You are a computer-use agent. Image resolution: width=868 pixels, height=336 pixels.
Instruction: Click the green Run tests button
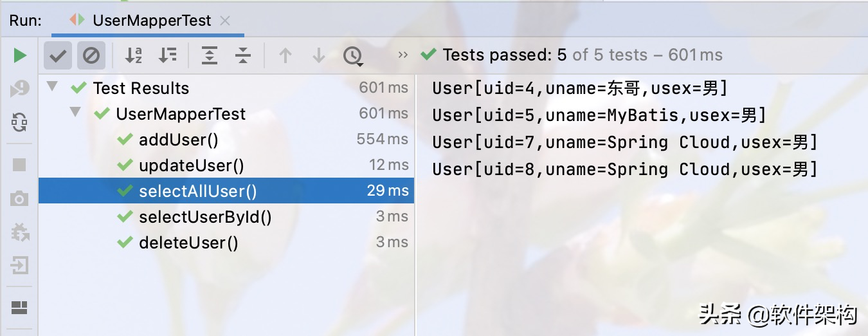click(x=20, y=56)
